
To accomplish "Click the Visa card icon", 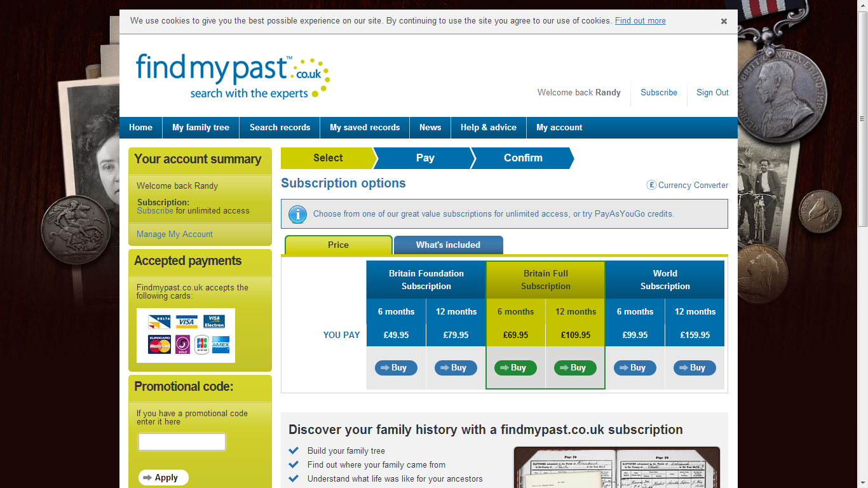I will click(x=187, y=321).
